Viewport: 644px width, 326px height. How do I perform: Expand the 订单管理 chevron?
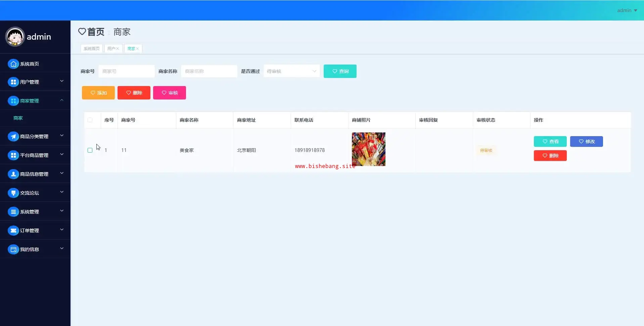[62, 230]
